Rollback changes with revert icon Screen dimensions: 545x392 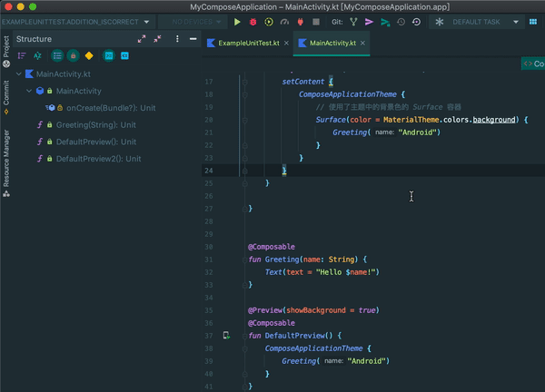point(416,22)
